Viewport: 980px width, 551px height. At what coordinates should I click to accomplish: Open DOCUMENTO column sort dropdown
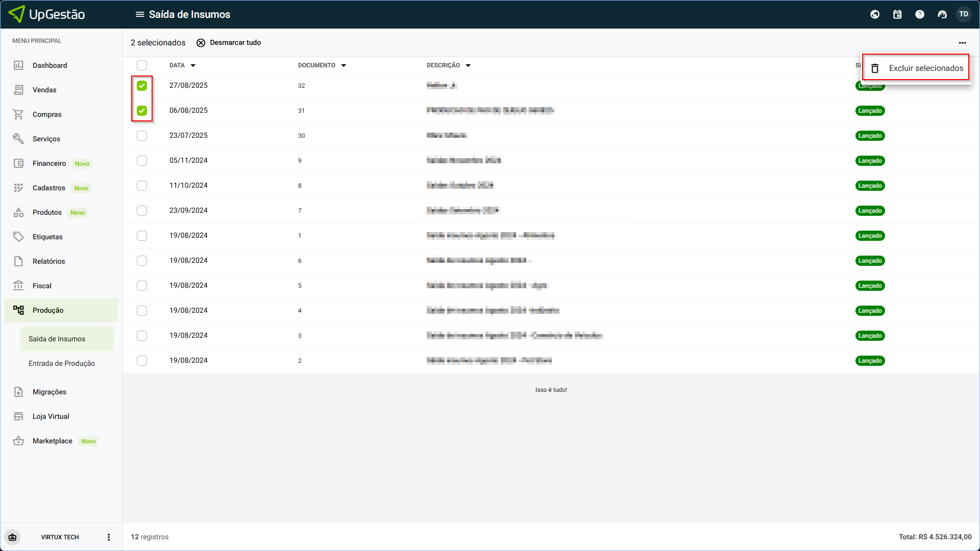click(x=344, y=65)
